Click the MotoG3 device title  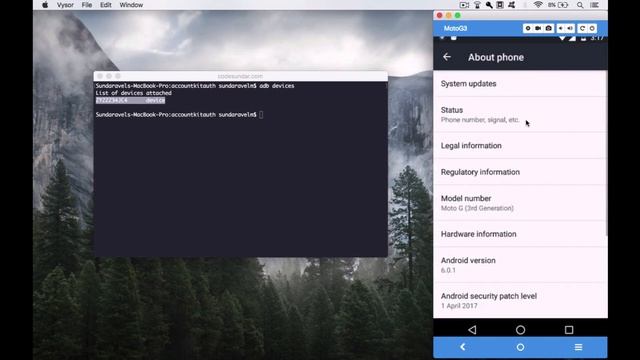455,28
